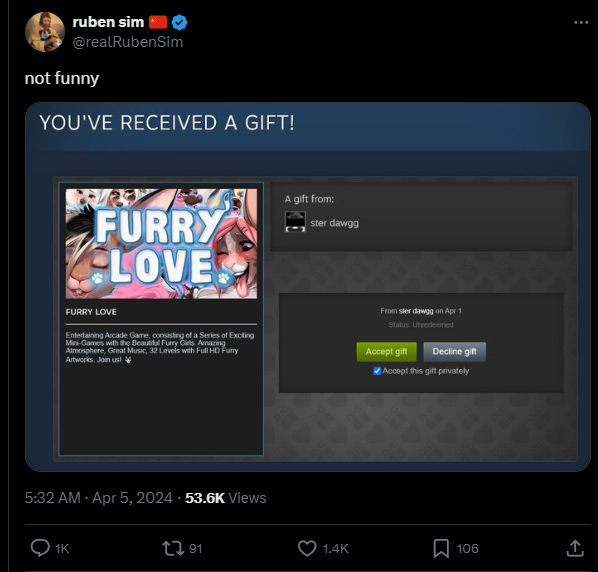598x572 pixels.
Task: Open the @realRubenSim handle link
Action: coord(128,42)
